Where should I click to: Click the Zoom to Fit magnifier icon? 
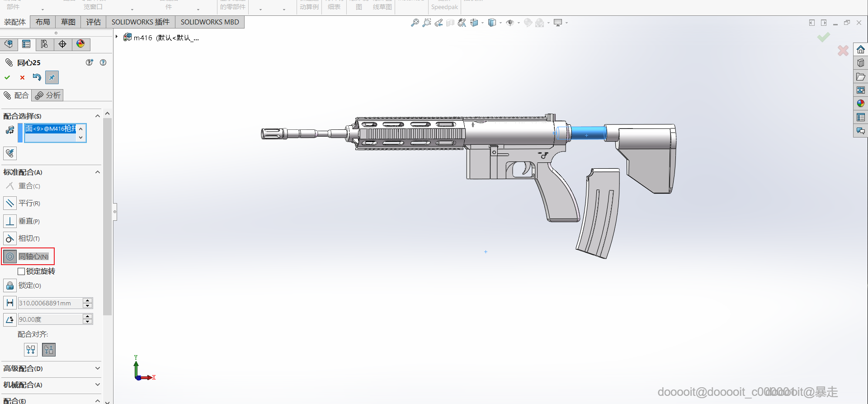click(x=415, y=23)
